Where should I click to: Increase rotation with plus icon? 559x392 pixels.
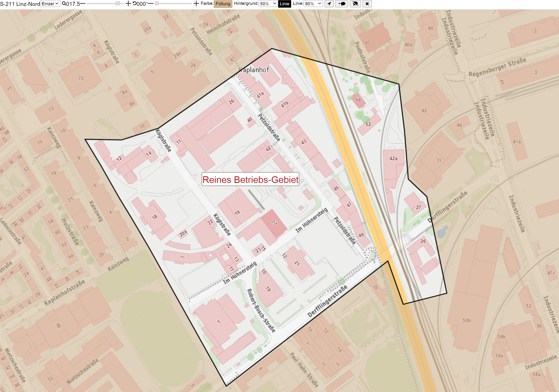pyautogui.click(x=196, y=4)
